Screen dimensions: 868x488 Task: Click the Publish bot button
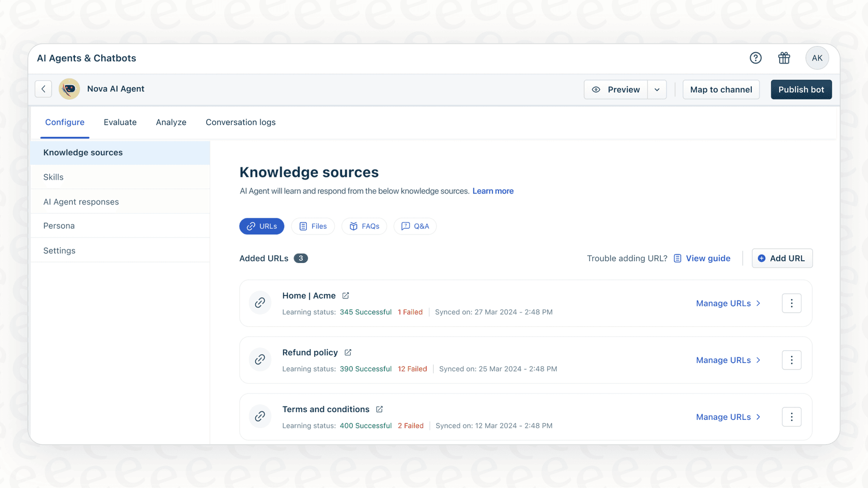coord(801,89)
